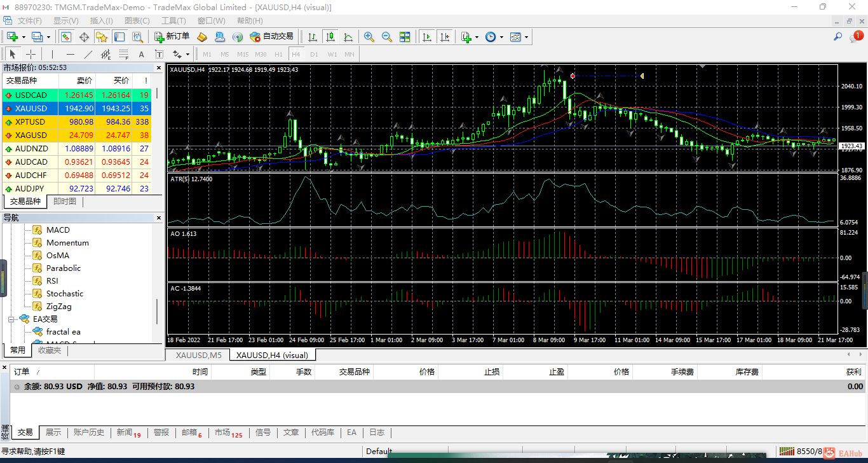Select the RSI indicator in navigator

click(x=52, y=281)
